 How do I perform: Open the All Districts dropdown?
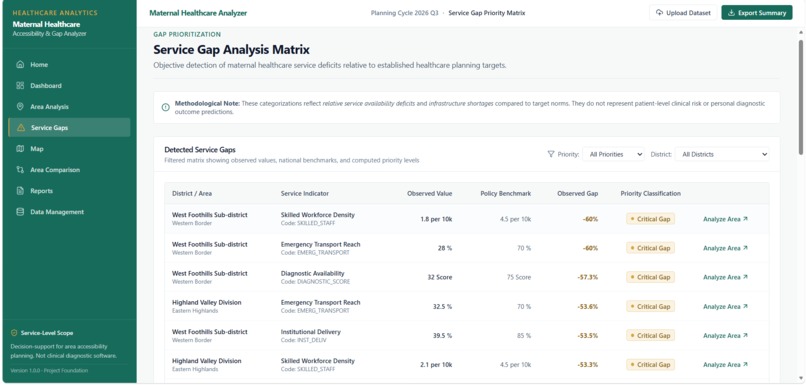coord(722,154)
